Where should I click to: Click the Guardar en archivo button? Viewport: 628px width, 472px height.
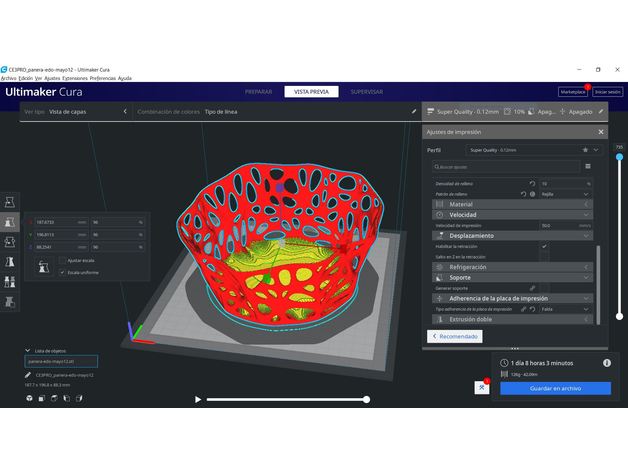click(556, 388)
